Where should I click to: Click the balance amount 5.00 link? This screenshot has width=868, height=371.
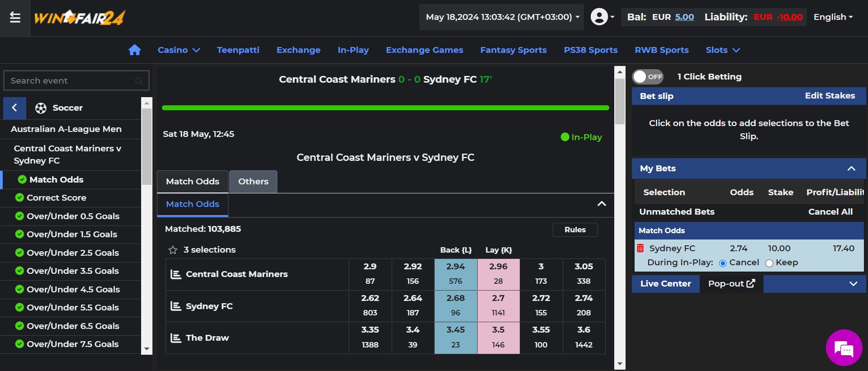[x=684, y=17]
